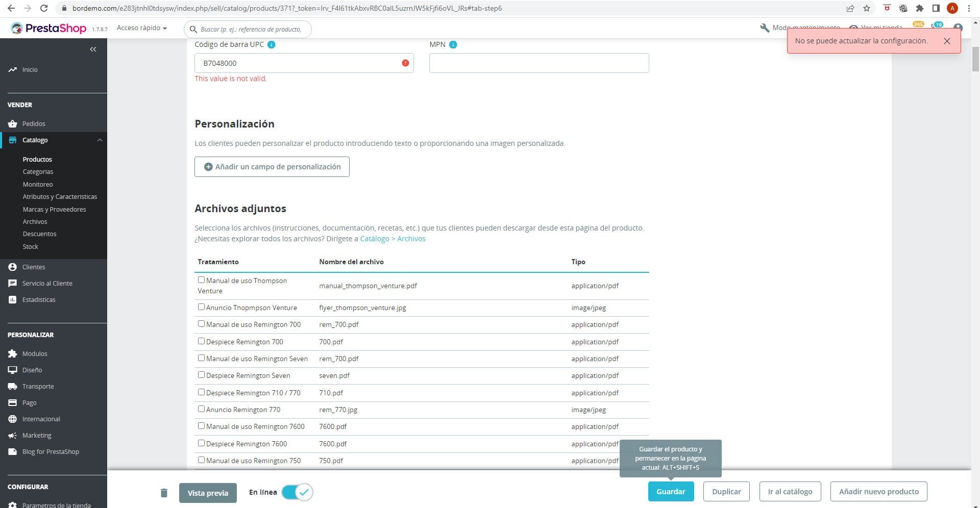Click the Modulos puzzle icon
Viewport: 980px width, 508px height.
point(13,353)
